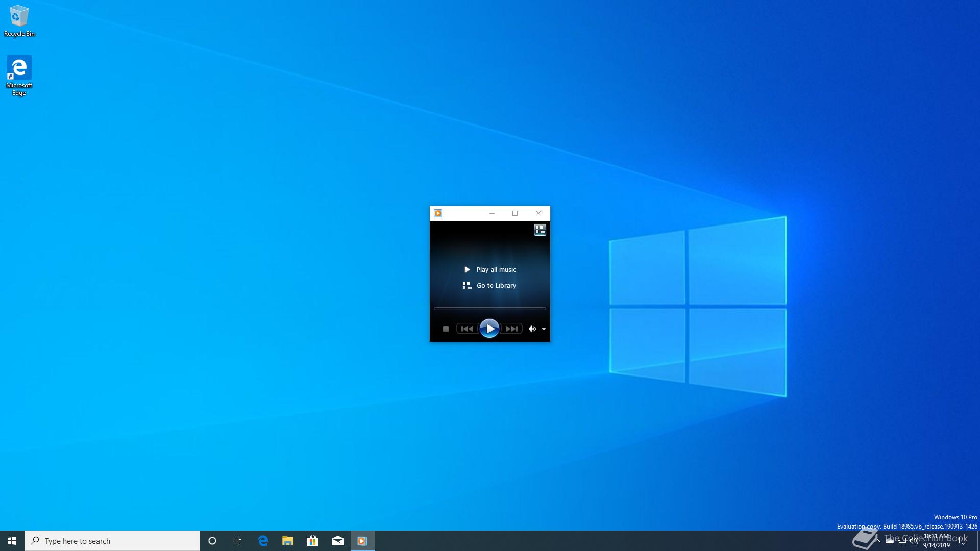This screenshot has height=551, width=980.
Task: Open Microsoft Edge desktop shortcut
Action: 19,75
